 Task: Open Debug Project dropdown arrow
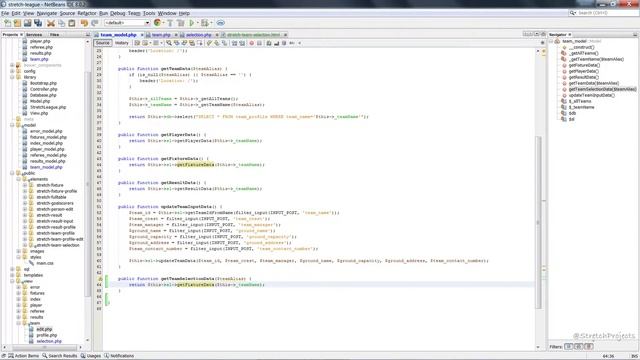[211, 23]
